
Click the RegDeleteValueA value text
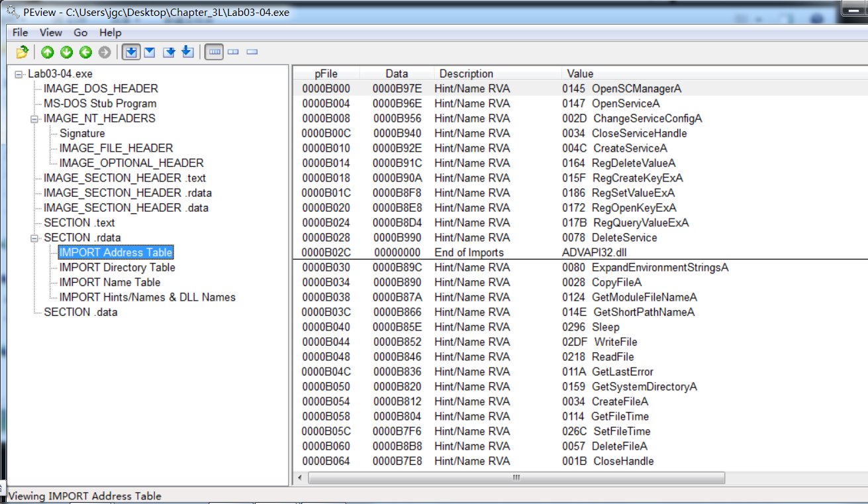click(634, 163)
